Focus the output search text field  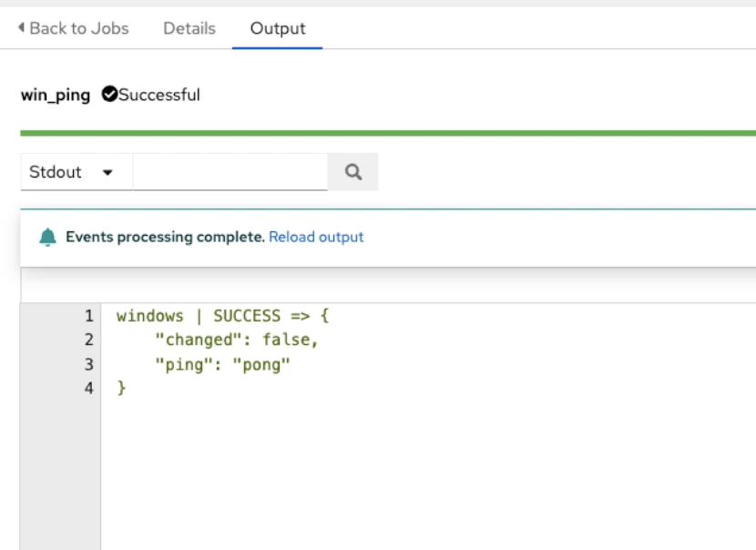coord(230,172)
